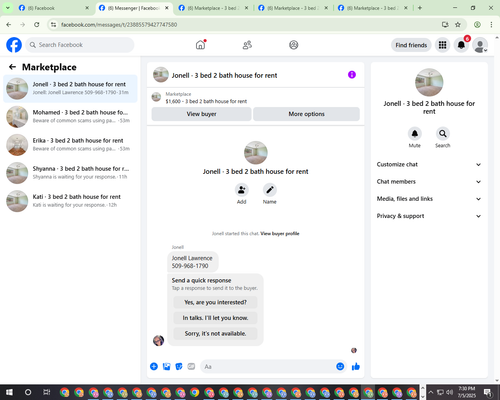The image size is (500, 400).
Task: Go back using the Marketplace back arrow
Action: pos(12,67)
